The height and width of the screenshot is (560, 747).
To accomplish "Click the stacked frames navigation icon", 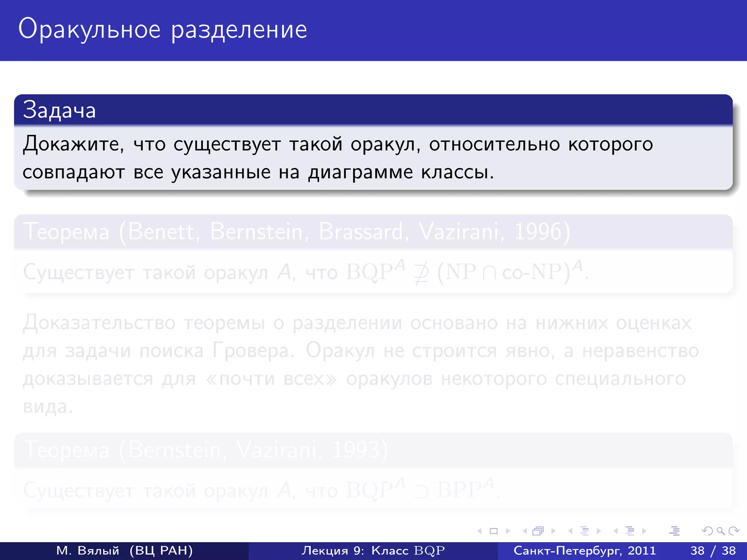I will 538,531.
